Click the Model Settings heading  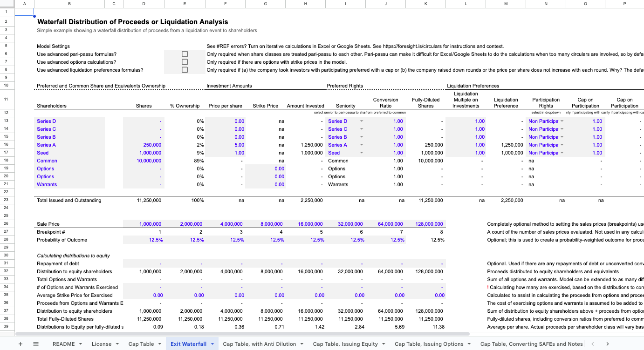[x=53, y=46]
